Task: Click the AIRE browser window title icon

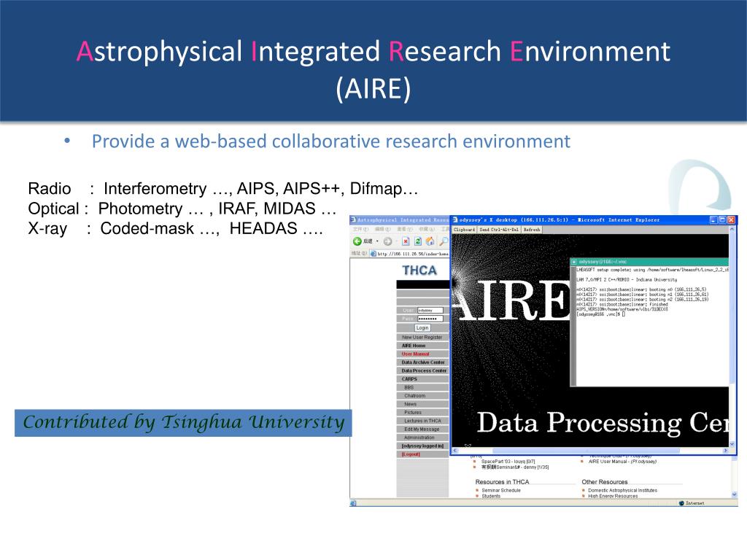Action: 354,220
